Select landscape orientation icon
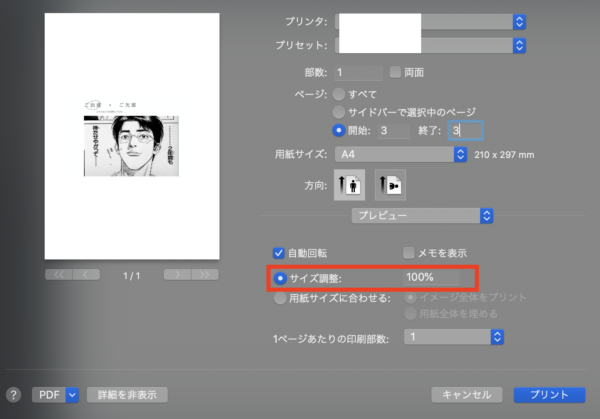600x419 pixels. click(389, 186)
